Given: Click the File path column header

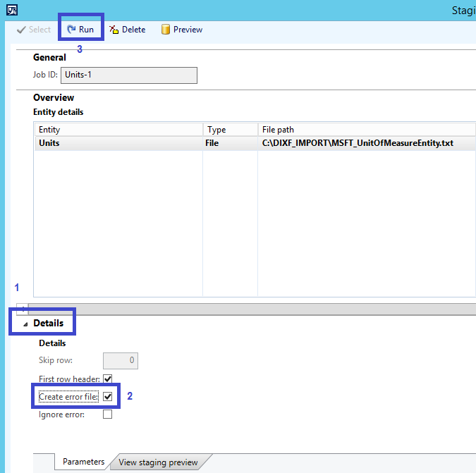Looking at the screenshot, I should (365, 130).
